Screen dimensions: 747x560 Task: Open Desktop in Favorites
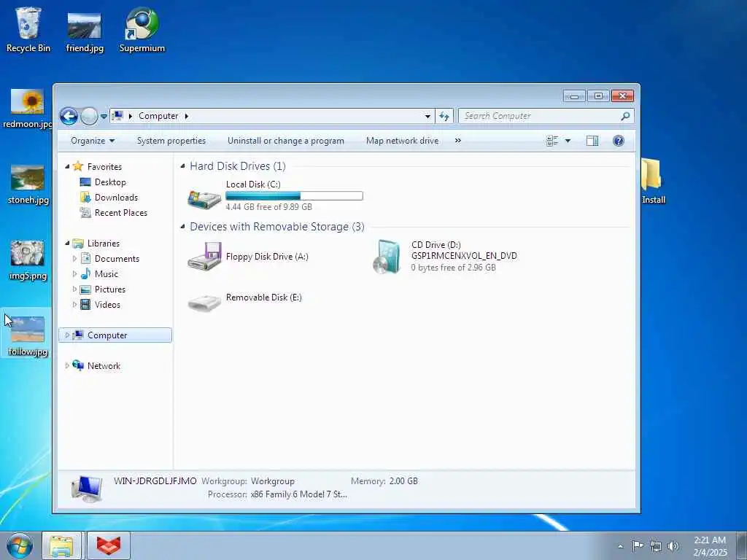click(x=110, y=182)
